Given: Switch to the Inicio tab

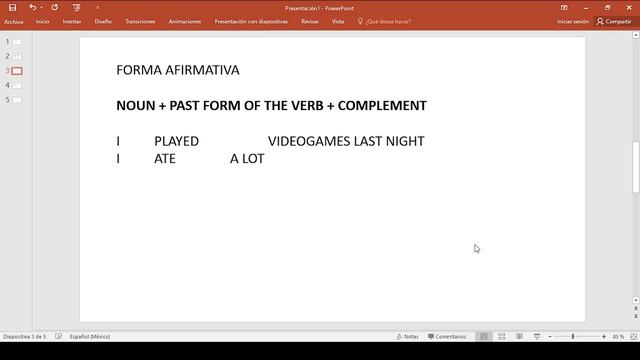Looking at the screenshot, I should [x=42, y=21].
